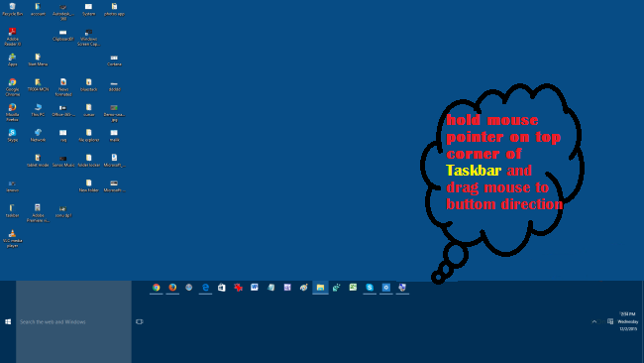The height and width of the screenshot is (363, 644).
Task: Select the Apps desktop shortcut
Action: 12,60
